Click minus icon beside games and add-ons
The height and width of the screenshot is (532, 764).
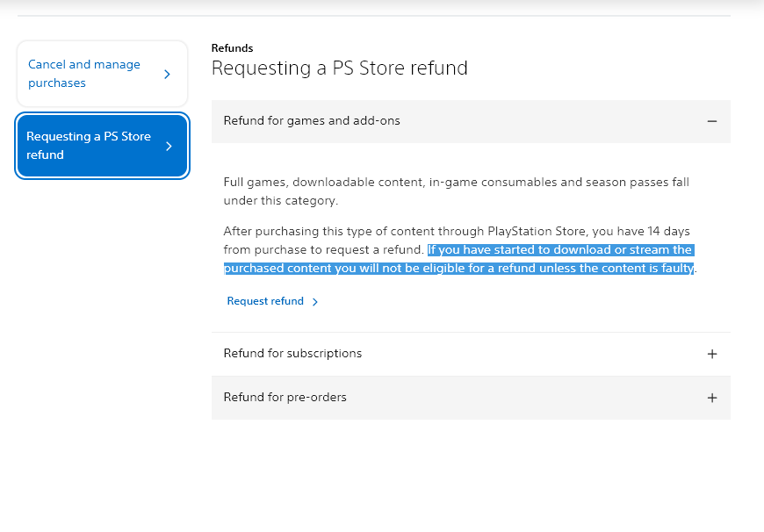click(712, 121)
